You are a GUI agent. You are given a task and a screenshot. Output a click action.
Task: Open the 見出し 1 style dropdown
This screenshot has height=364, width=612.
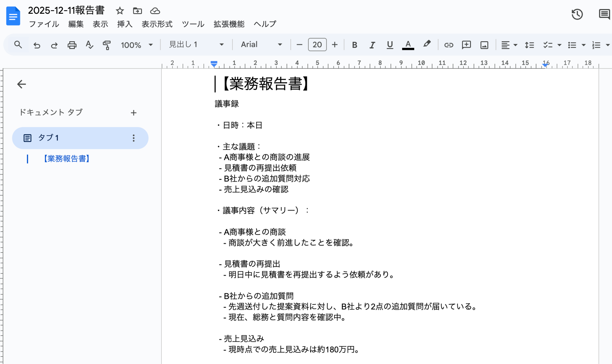196,45
